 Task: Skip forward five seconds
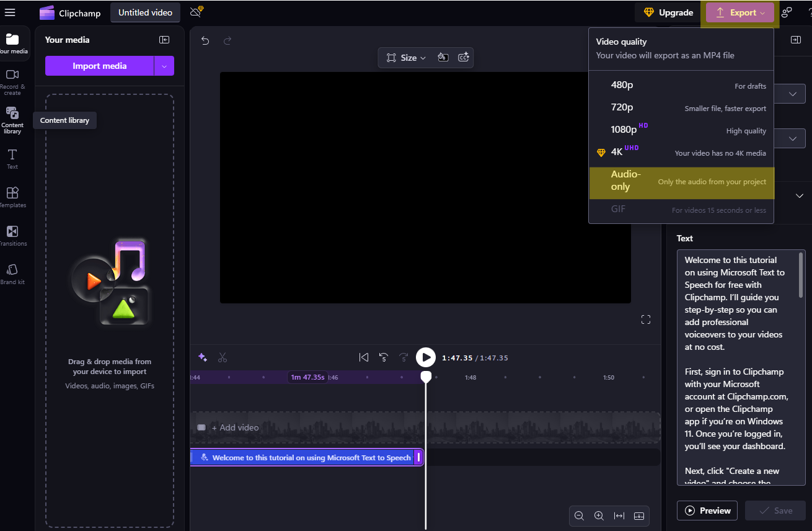tap(404, 357)
